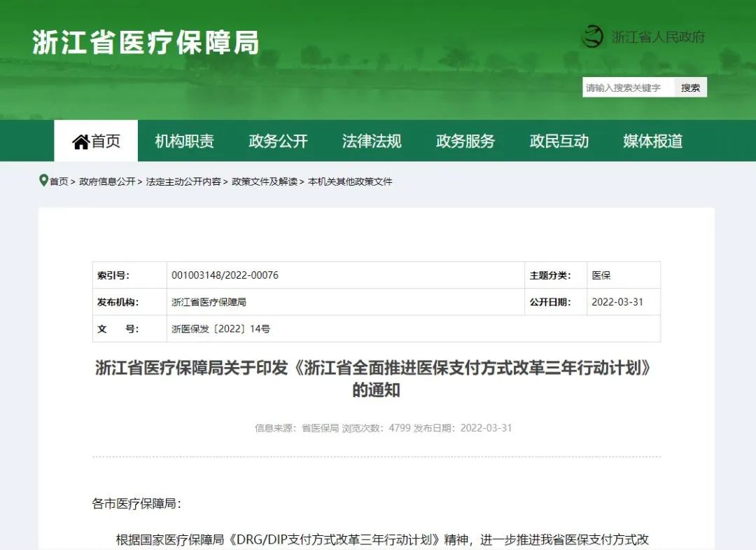Click 信息来源：省医保局 text
756x550 pixels.
click(297, 428)
